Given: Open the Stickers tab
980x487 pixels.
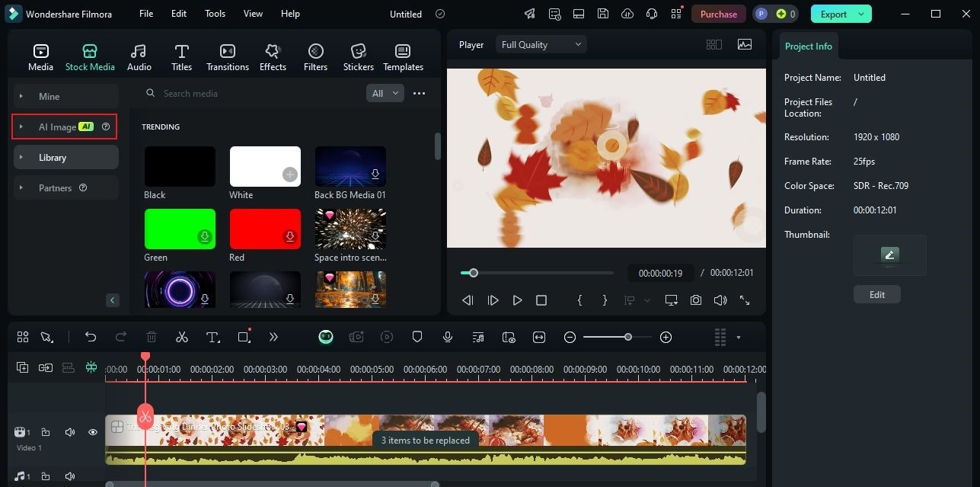Looking at the screenshot, I should coord(358,57).
